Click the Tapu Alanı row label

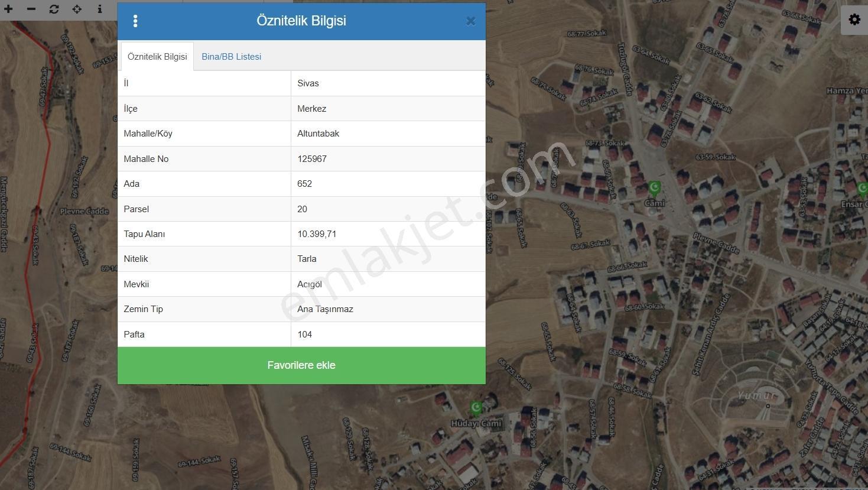point(144,234)
